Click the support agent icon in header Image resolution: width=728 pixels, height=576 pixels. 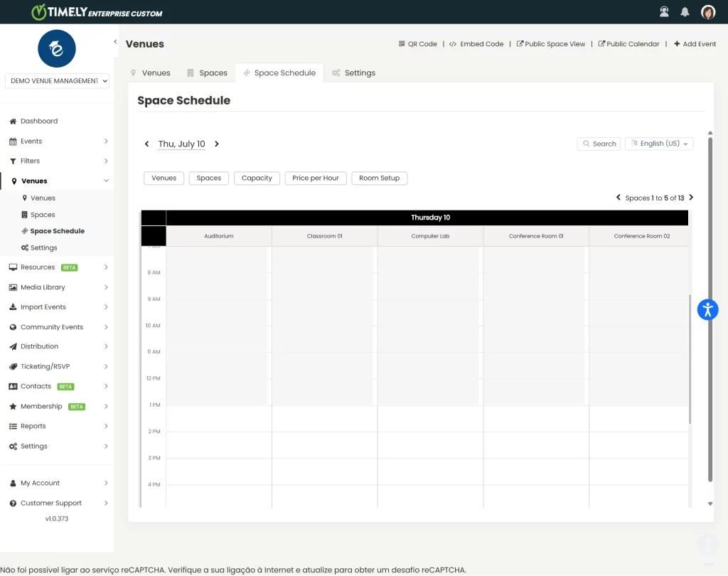tap(664, 12)
